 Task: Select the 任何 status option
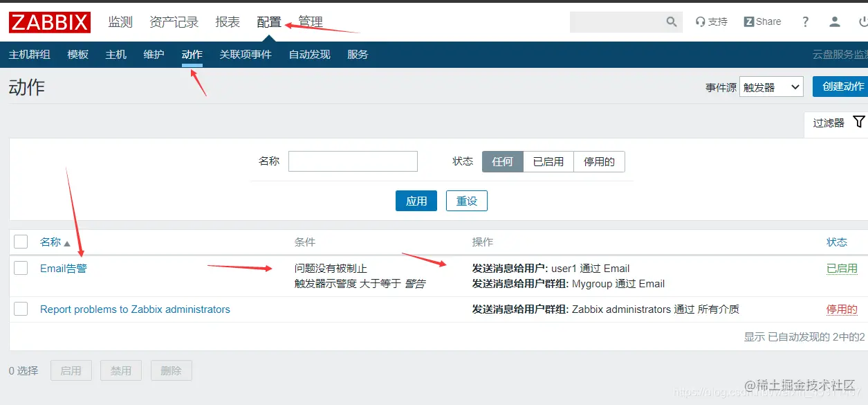click(x=503, y=161)
